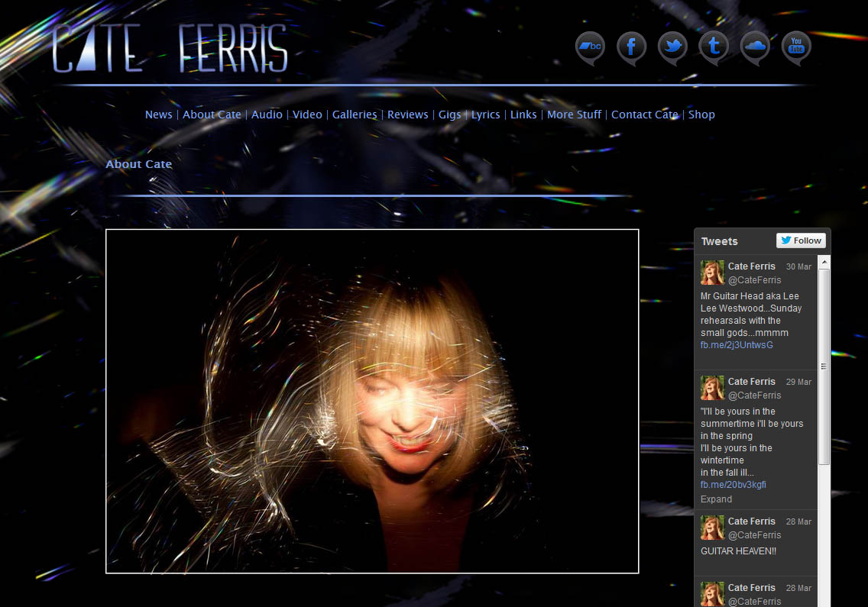Open the SoundCloud cloud icon
Image resolution: width=868 pixels, height=607 pixels.
click(755, 47)
